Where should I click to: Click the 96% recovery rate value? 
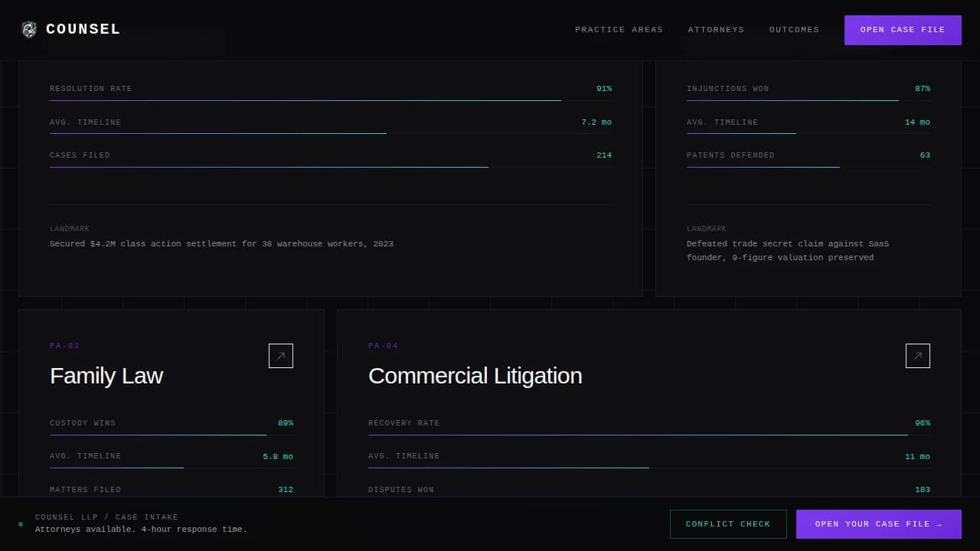coord(923,423)
